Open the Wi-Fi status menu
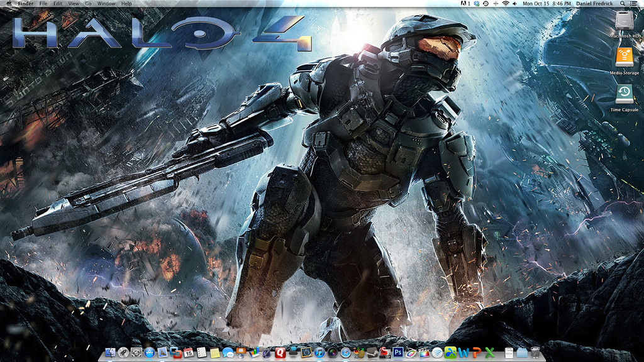This screenshot has width=644, height=362. (x=506, y=3)
